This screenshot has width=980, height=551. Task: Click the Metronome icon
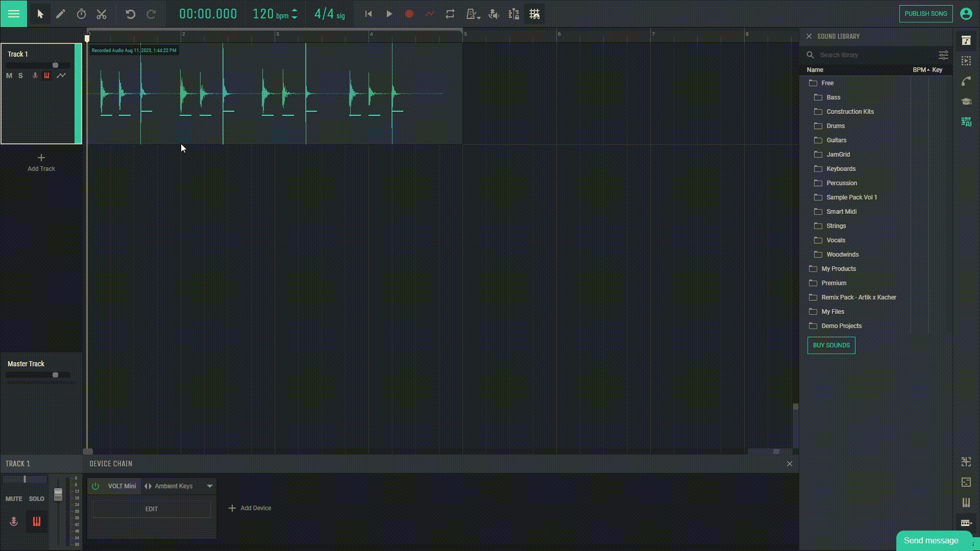[x=471, y=13]
